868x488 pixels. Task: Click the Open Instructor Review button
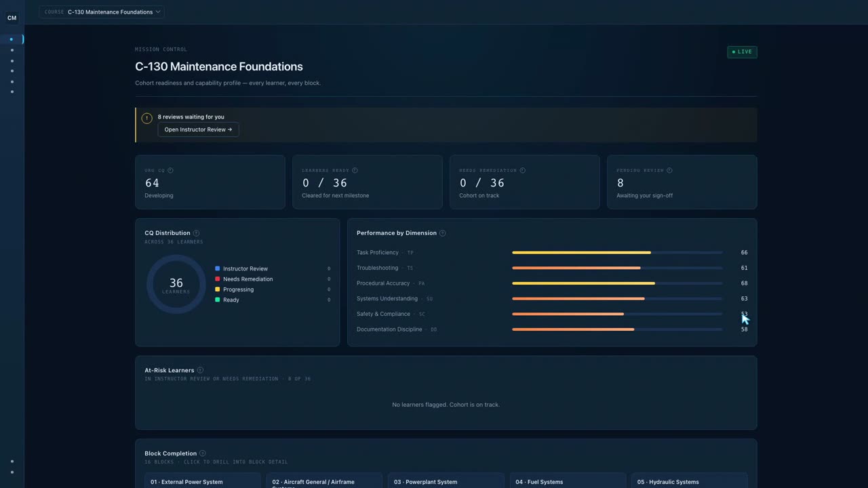198,129
